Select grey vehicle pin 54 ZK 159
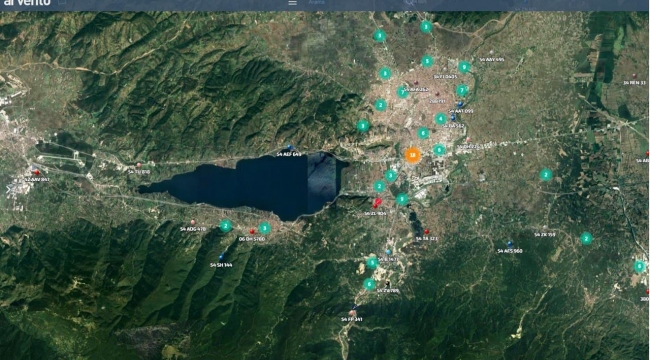 544,228
